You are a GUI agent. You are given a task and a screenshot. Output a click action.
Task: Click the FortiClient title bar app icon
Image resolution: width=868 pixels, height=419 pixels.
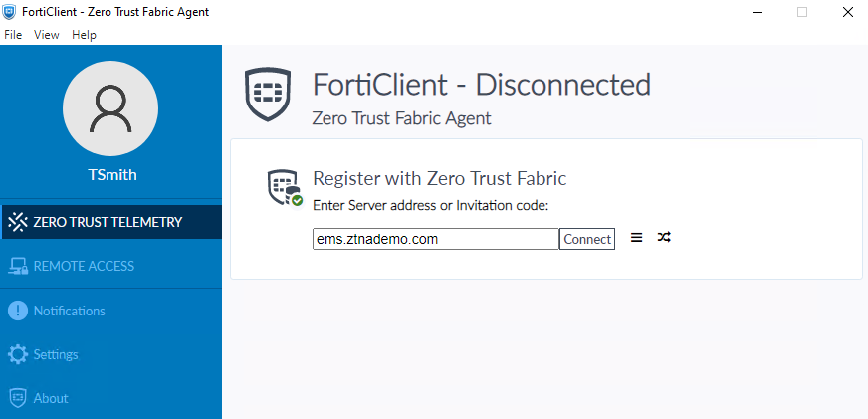[10, 11]
